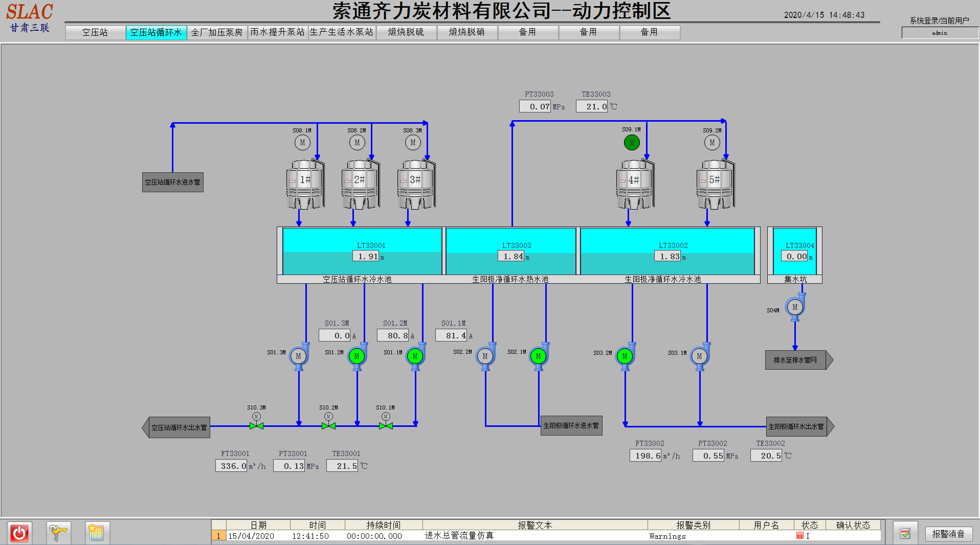Switch to the 煅烧脱硫 tab
This screenshot has height=545, width=980.
(406, 32)
